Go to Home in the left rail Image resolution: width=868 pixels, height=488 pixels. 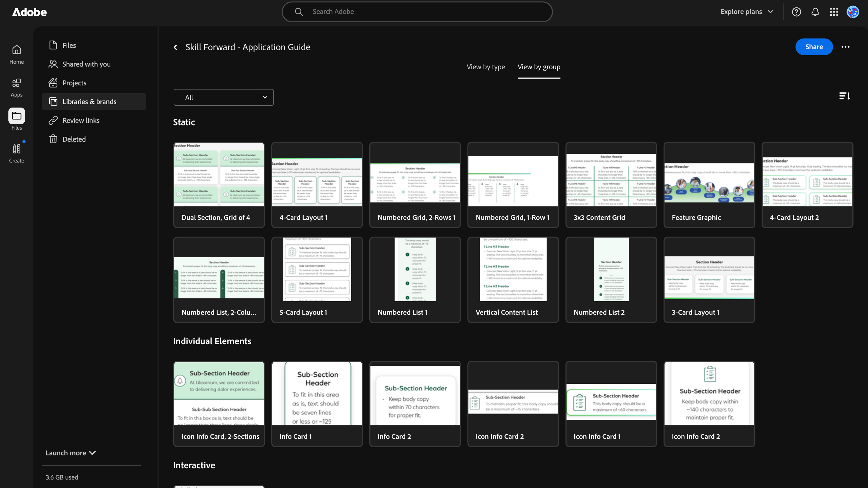[x=17, y=54]
